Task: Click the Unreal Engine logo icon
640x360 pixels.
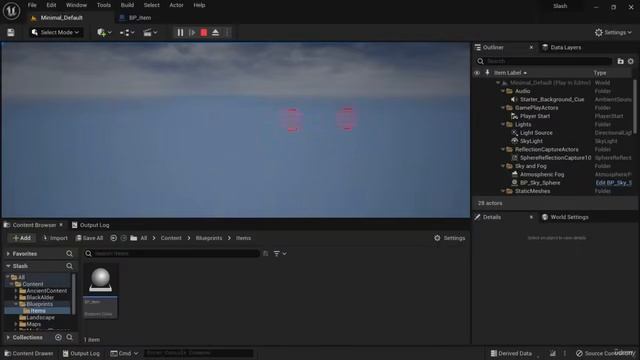Action: pos(11,11)
